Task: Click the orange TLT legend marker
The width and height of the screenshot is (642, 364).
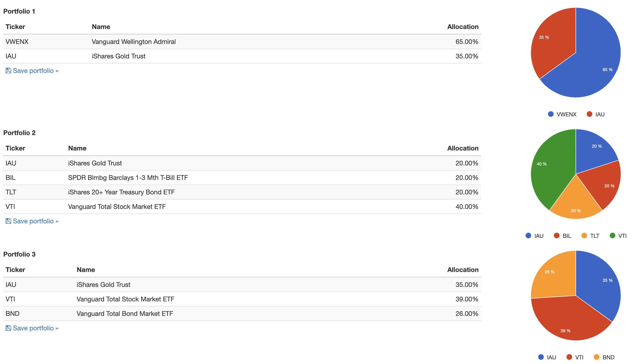Action: [584, 236]
